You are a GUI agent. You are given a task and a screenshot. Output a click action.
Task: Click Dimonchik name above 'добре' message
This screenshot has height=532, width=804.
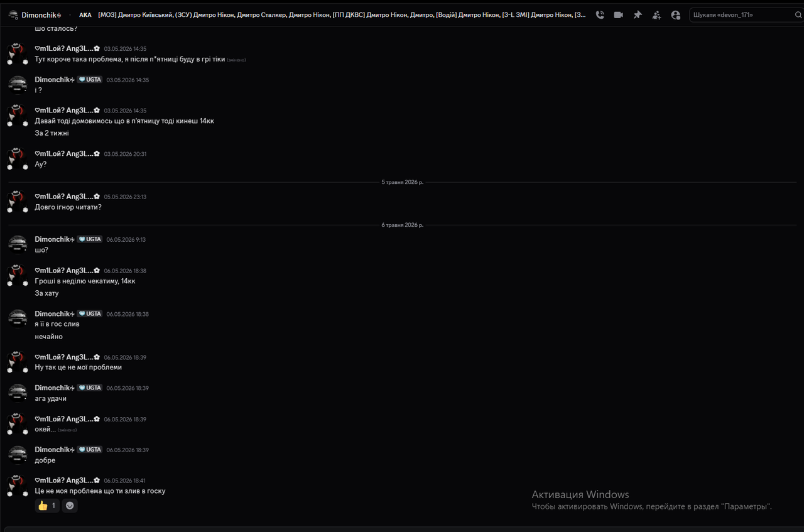point(55,450)
